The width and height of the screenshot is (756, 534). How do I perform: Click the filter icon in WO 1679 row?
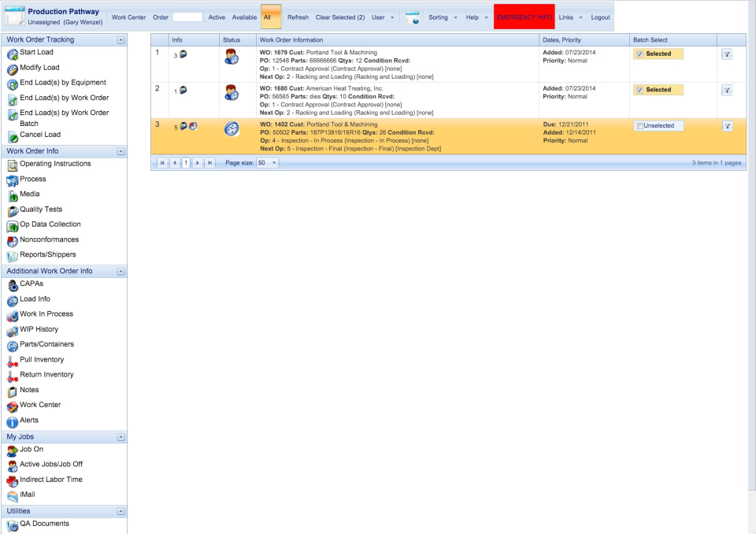727,54
